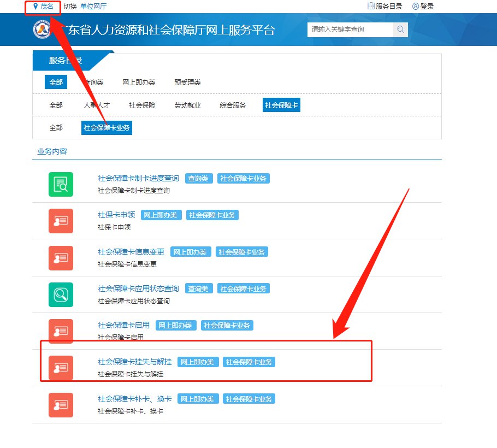Click the 登录 text link
Screen dimensions: 497x448
[x=427, y=7]
